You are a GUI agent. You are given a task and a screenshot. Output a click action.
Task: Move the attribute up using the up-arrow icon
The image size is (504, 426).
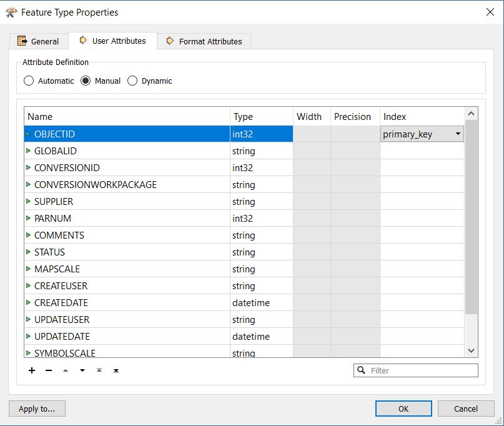pos(66,370)
